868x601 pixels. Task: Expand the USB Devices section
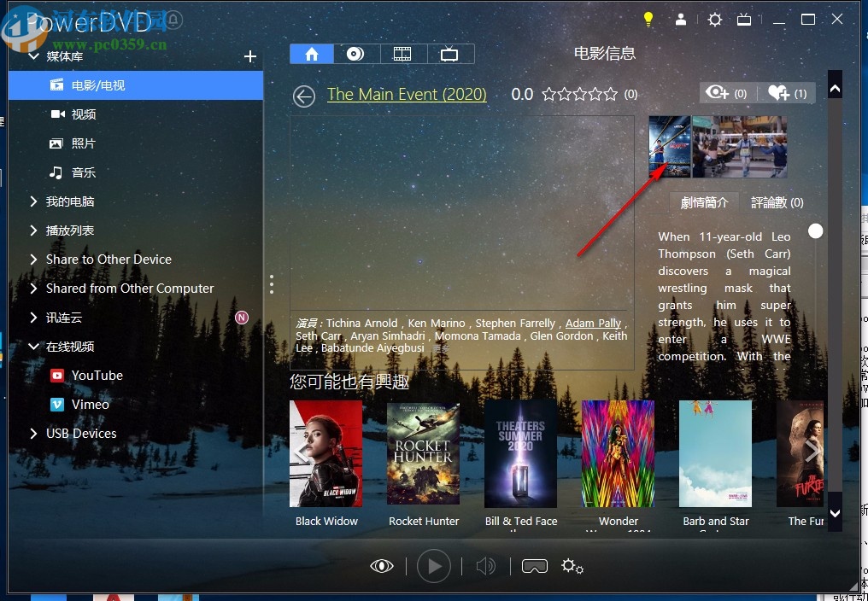[81, 433]
